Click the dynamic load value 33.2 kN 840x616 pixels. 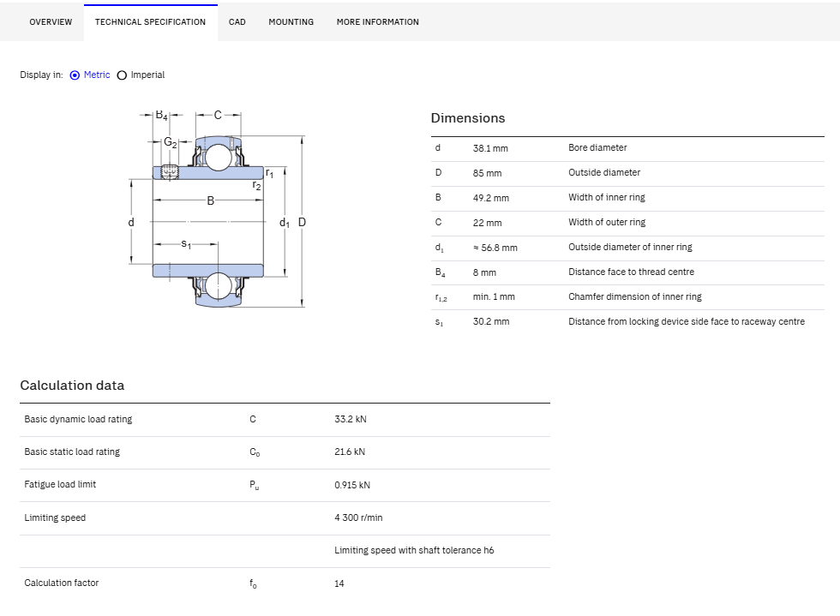[x=351, y=419]
